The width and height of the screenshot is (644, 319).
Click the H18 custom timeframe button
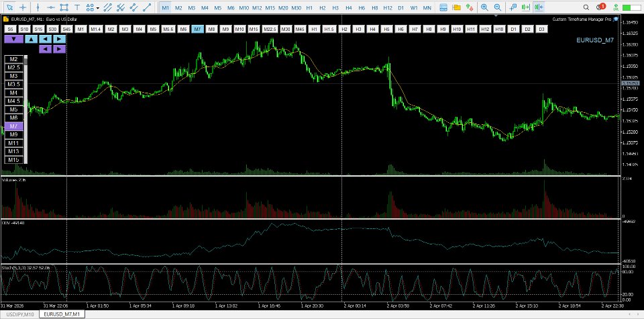tap(499, 29)
